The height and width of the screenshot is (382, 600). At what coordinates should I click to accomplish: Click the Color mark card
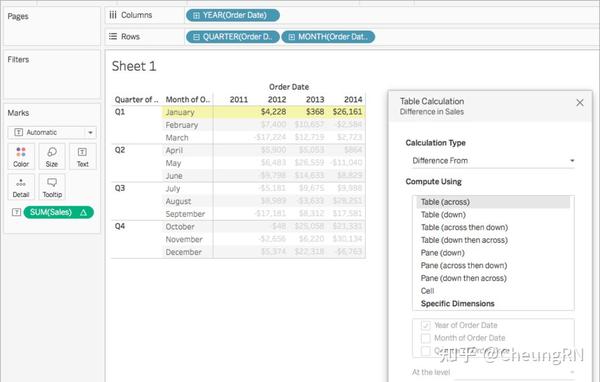[21, 157]
